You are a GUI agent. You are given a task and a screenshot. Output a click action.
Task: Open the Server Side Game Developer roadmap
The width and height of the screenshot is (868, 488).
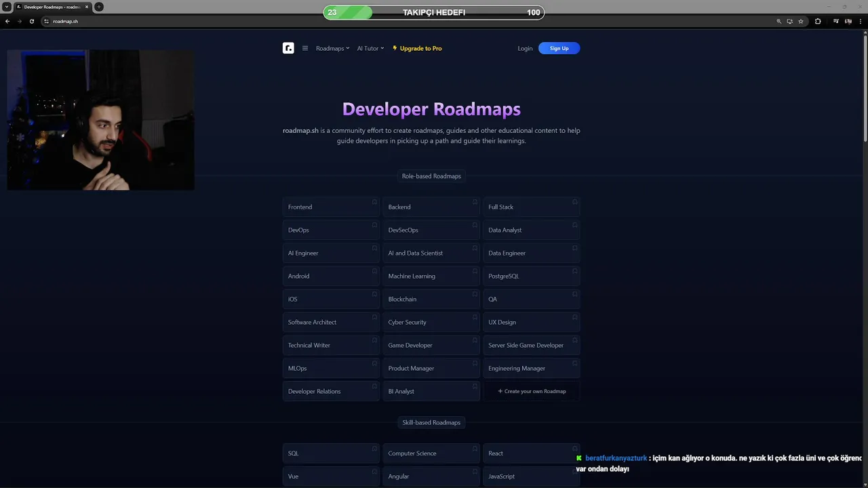pyautogui.click(x=532, y=345)
